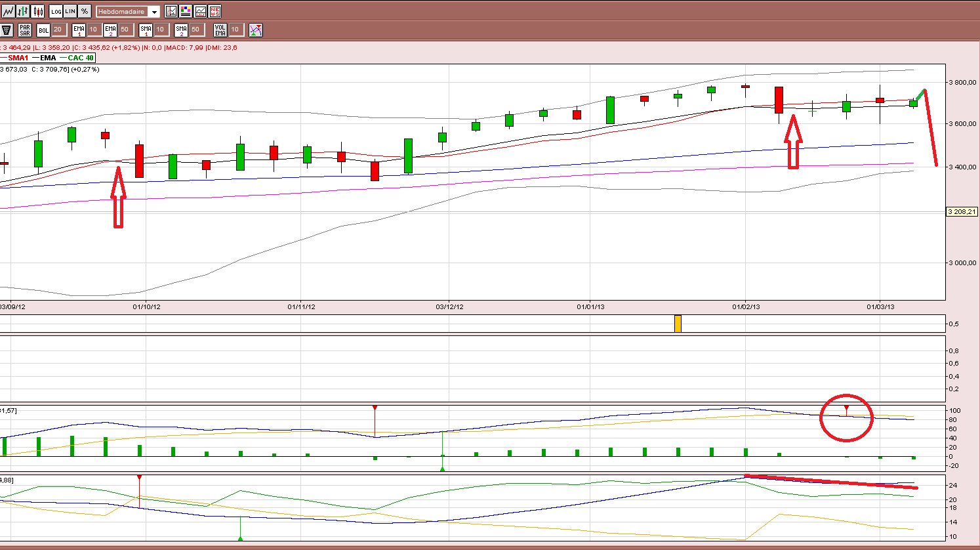
Task: Click the basket icon in second toolbar
Action: [x=7, y=30]
